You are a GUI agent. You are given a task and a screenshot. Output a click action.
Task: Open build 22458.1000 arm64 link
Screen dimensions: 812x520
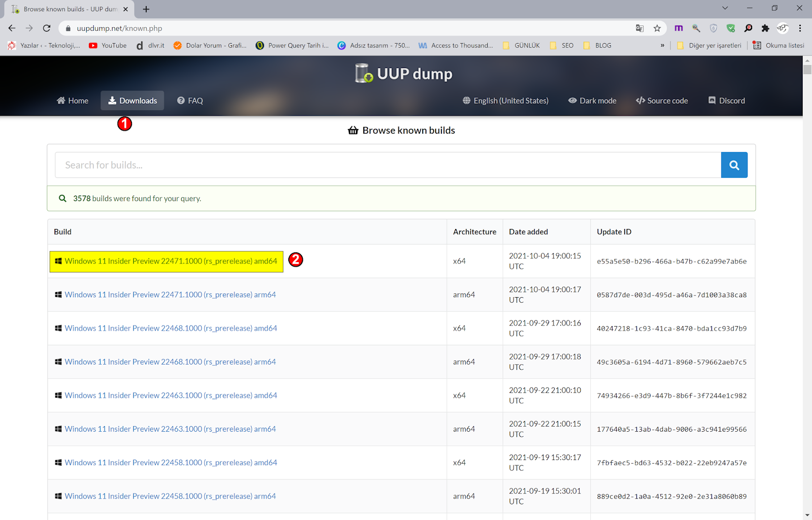(170, 496)
